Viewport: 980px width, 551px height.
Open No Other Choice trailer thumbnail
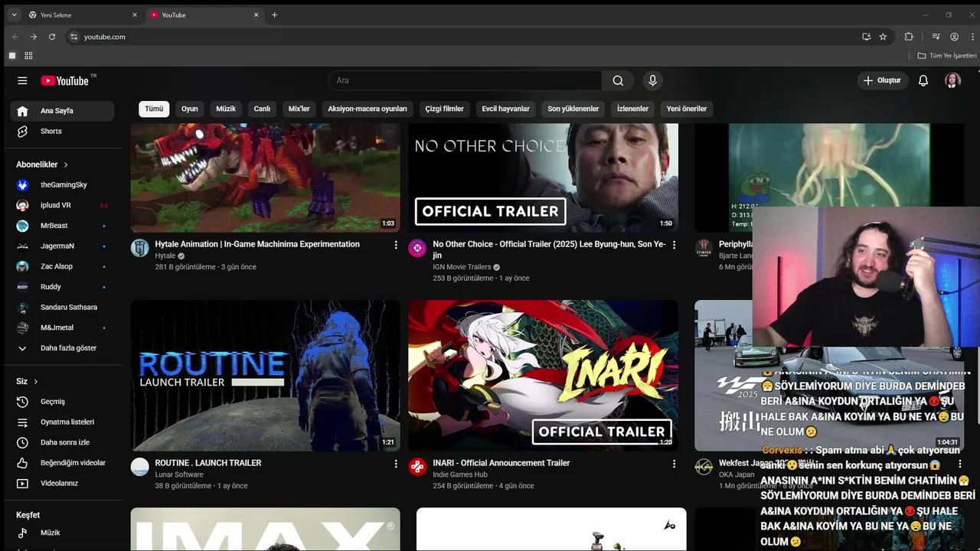[x=544, y=178]
